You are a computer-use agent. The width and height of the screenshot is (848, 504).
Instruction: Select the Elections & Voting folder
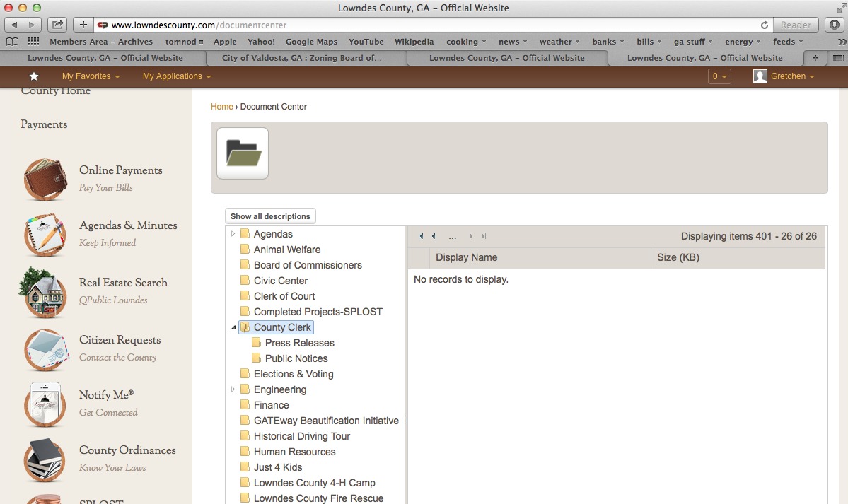294,374
